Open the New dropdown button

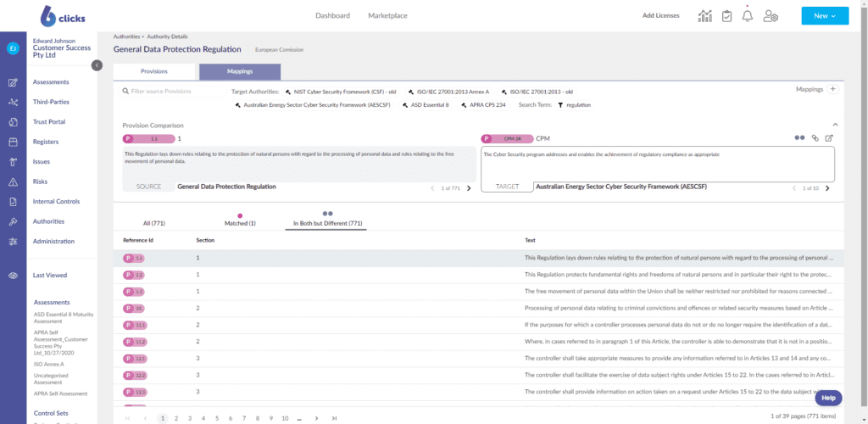(824, 16)
